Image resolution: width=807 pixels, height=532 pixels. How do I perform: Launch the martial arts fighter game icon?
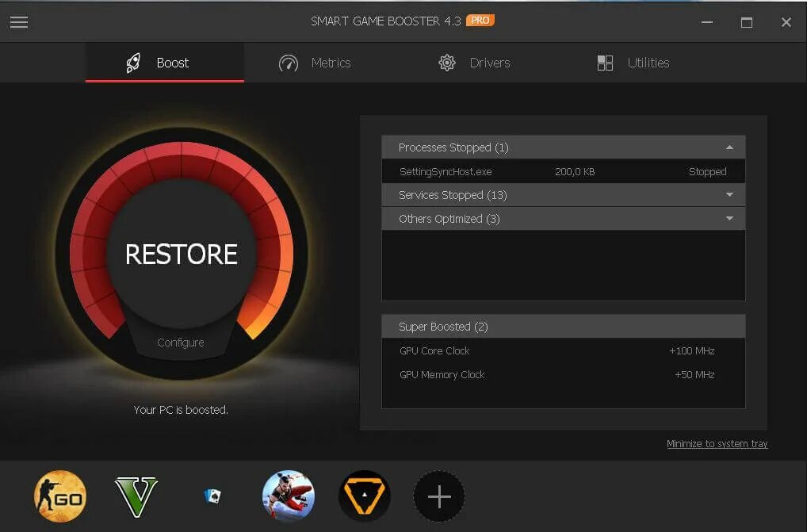[289, 496]
